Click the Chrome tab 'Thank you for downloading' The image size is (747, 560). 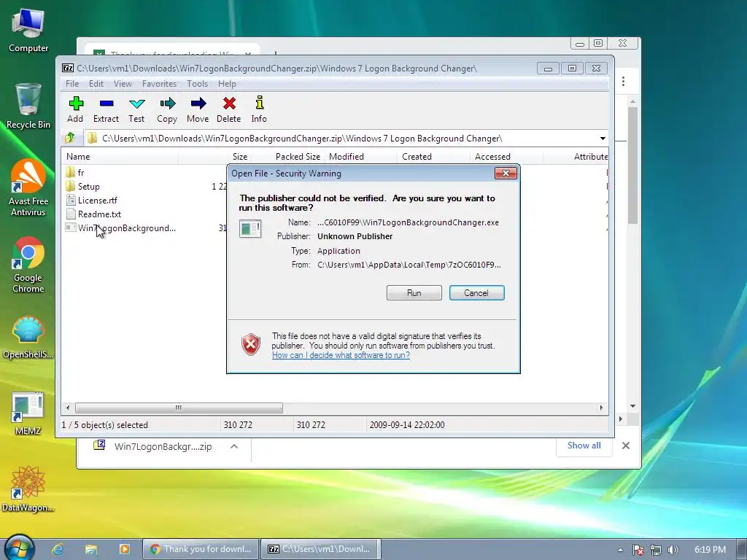click(x=172, y=50)
